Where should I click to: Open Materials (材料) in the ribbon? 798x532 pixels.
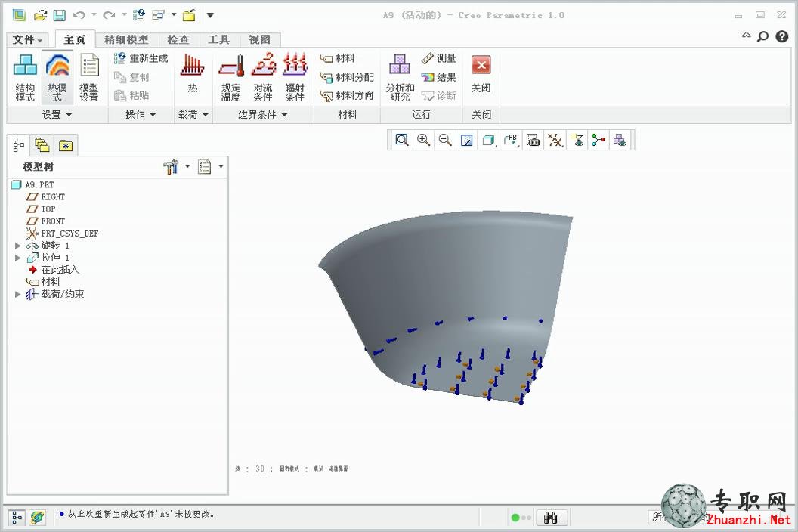(338, 58)
